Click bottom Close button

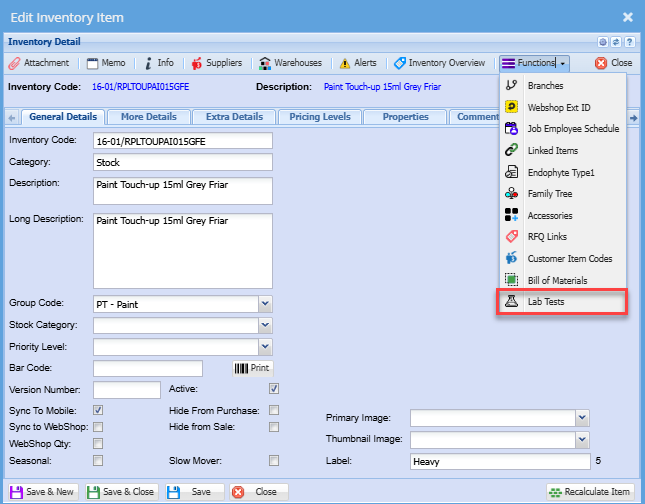click(259, 492)
